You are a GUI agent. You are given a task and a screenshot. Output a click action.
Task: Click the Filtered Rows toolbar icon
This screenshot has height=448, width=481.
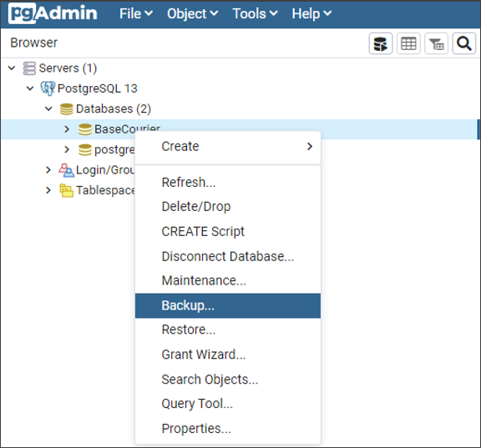tap(436, 43)
